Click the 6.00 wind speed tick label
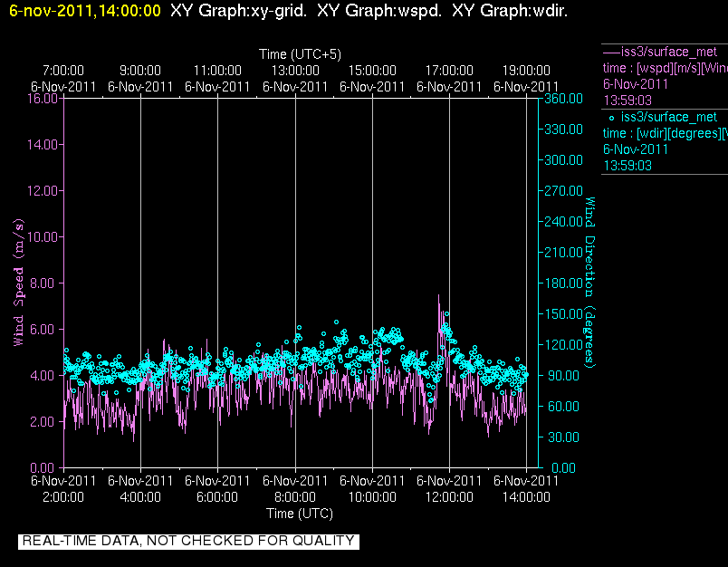Image resolution: width=728 pixels, height=567 pixels. click(45, 330)
